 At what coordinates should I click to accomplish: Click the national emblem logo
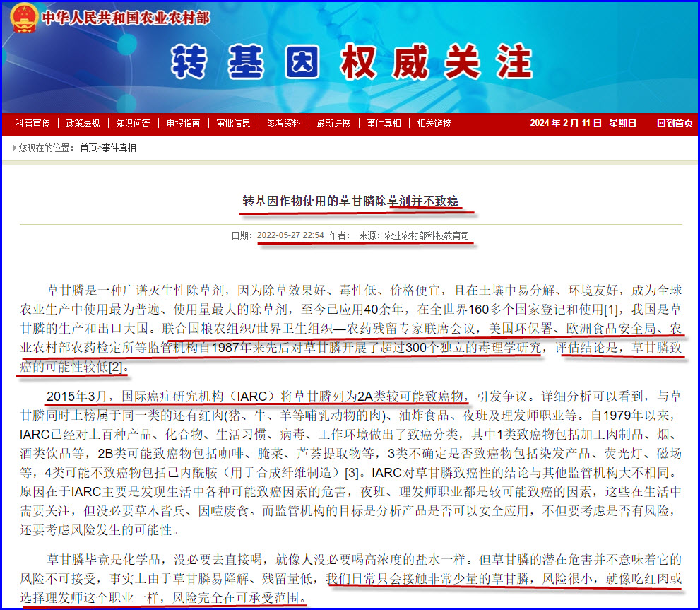coord(23,18)
